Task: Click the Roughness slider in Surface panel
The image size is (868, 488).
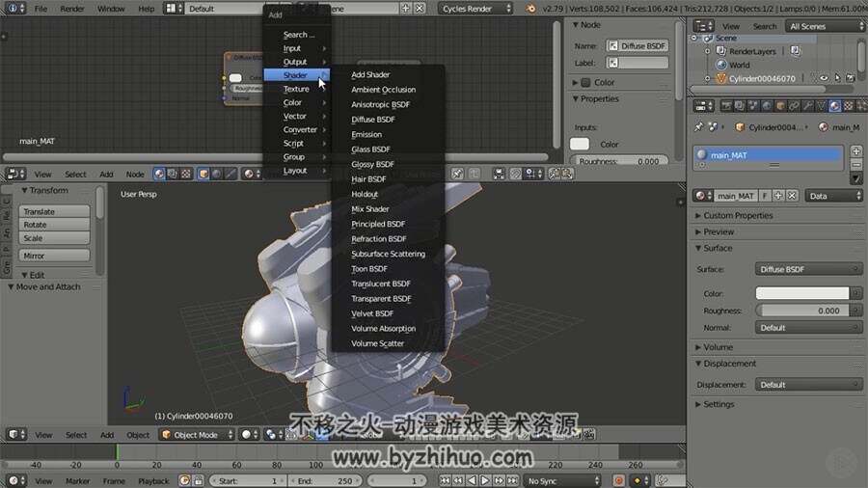Action: coord(802,311)
